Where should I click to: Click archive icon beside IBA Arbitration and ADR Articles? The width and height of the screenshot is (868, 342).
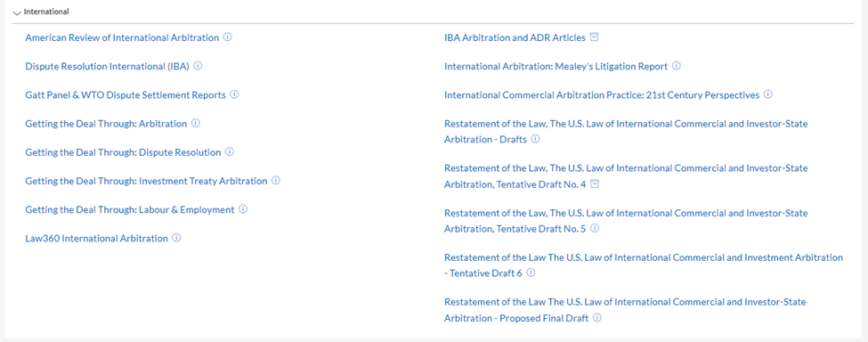(594, 37)
